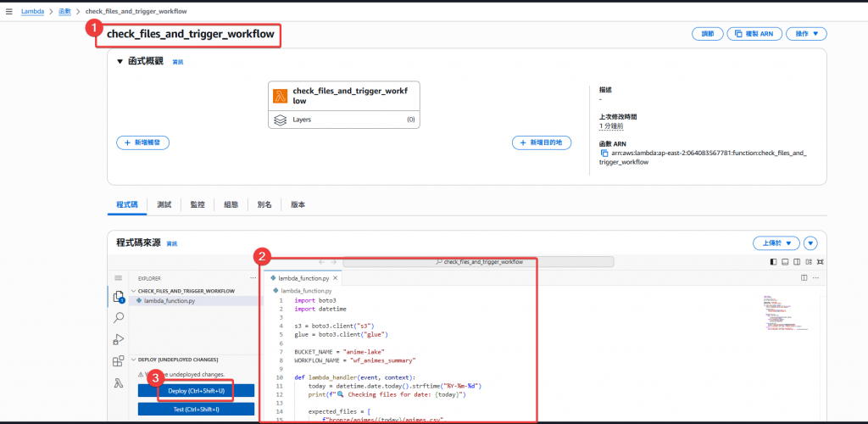Toggle the primary side bar layout icon
The width and height of the screenshot is (868, 424).
click(773, 262)
